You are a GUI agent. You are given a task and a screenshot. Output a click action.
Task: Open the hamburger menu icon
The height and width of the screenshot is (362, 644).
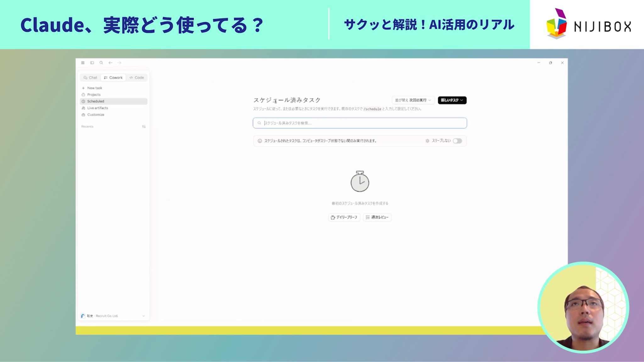click(83, 63)
